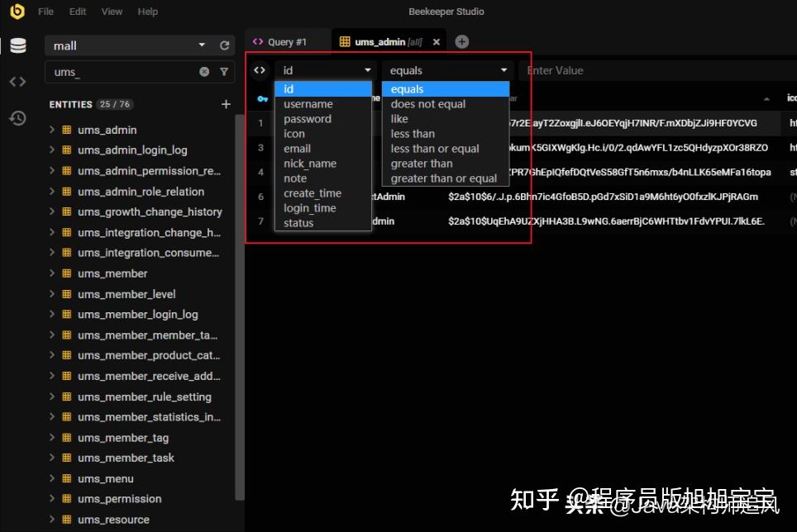Sort by clicking the column sort arrow
Viewport: 797px width, 532px height.
(766, 99)
